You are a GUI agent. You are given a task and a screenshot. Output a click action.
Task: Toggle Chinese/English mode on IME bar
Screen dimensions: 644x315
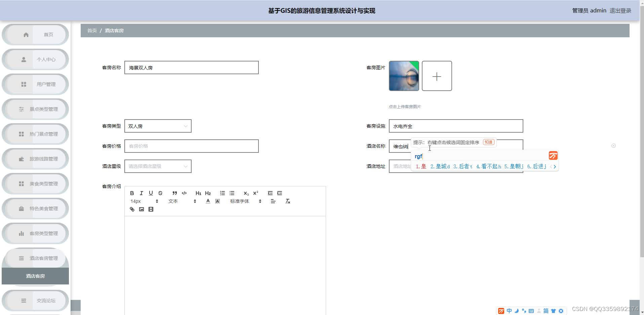pos(509,311)
